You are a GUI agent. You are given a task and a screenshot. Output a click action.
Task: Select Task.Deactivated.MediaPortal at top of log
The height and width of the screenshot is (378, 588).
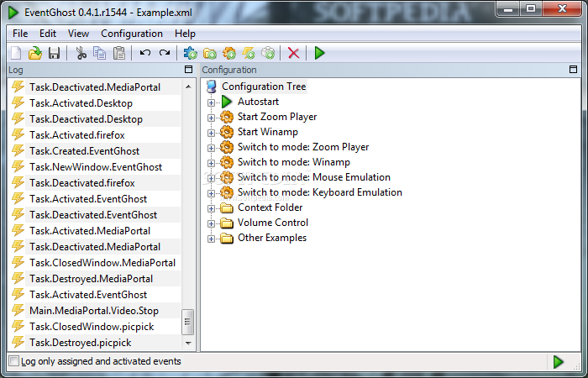pos(95,87)
